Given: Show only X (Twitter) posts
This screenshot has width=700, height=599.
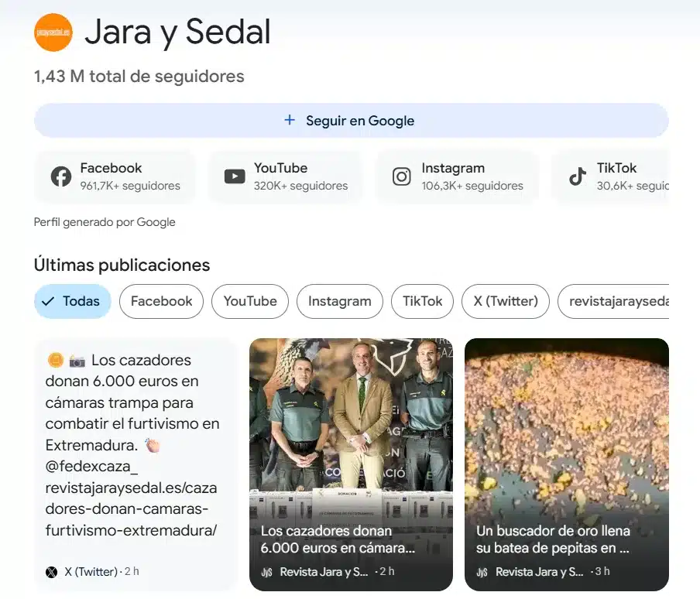Looking at the screenshot, I should [505, 301].
